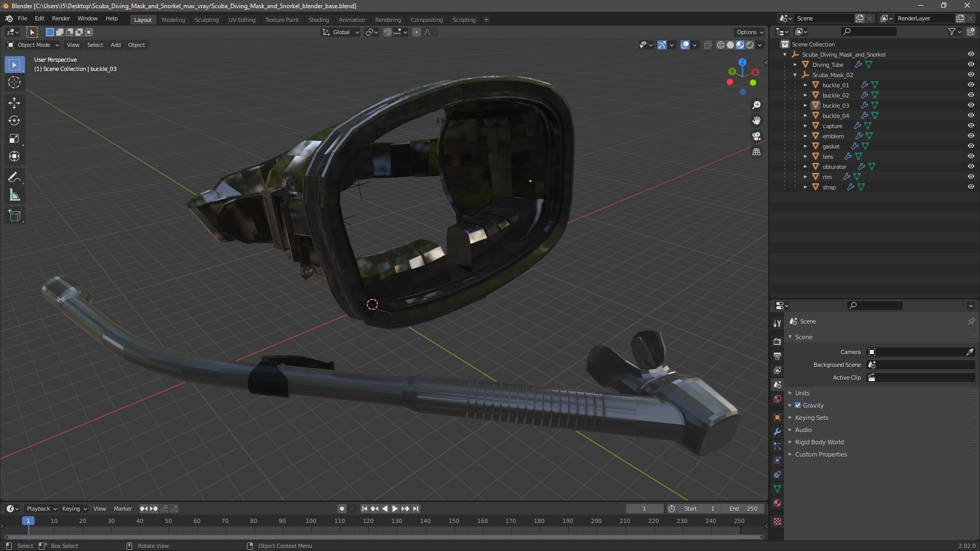Screen dimensions: 980x551
Task: Jump to the timeline end frame
Action: click(x=416, y=509)
